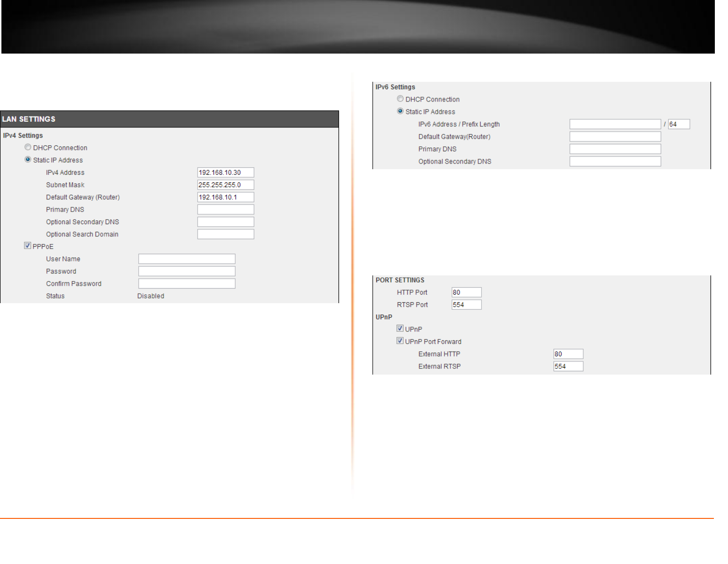Click the IPv4 Optional Secondary DNS field
Image resolution: width=728 pixels, height=564 pixels.
pyautogui.click(x=226, y=222)
